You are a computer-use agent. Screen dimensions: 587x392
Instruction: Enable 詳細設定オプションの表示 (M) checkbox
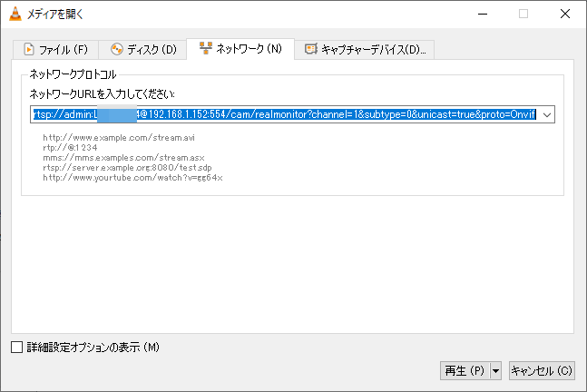tap(17, 347)
